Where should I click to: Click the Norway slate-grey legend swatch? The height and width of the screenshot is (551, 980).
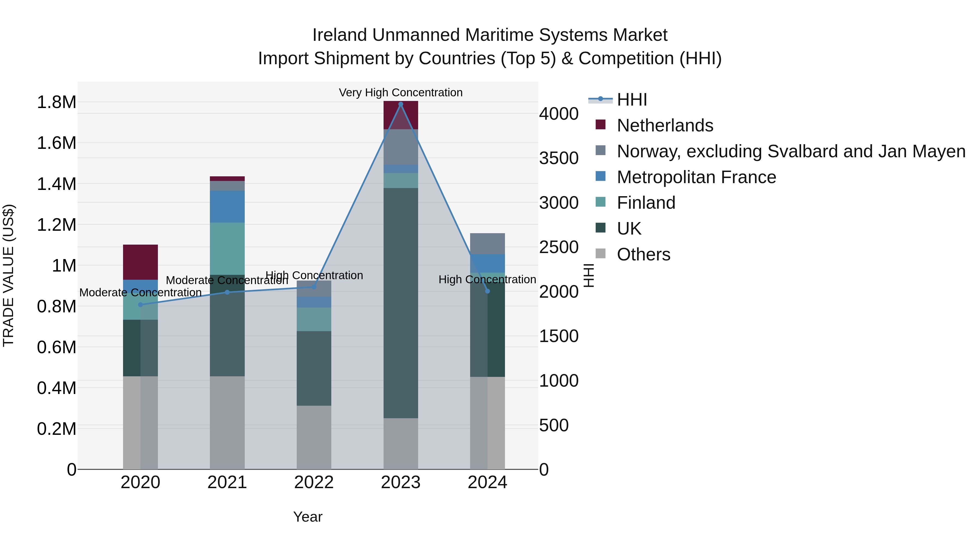600,150
